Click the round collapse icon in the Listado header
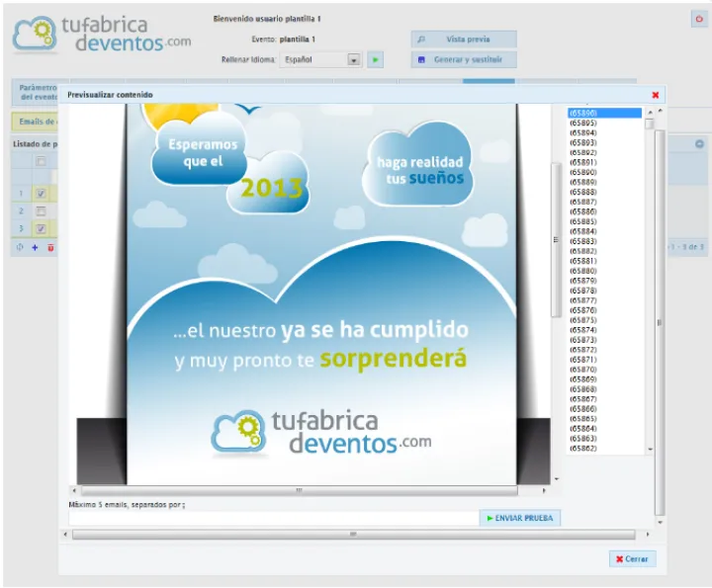This screenshot has height=588, width=712. click(699, 144)
